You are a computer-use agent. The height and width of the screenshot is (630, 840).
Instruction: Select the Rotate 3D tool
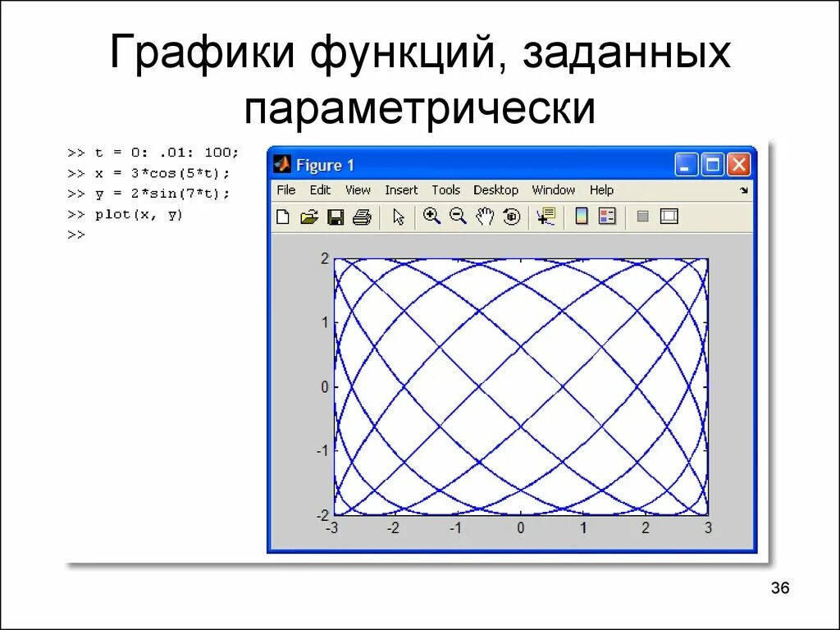[x=512, y=217]
